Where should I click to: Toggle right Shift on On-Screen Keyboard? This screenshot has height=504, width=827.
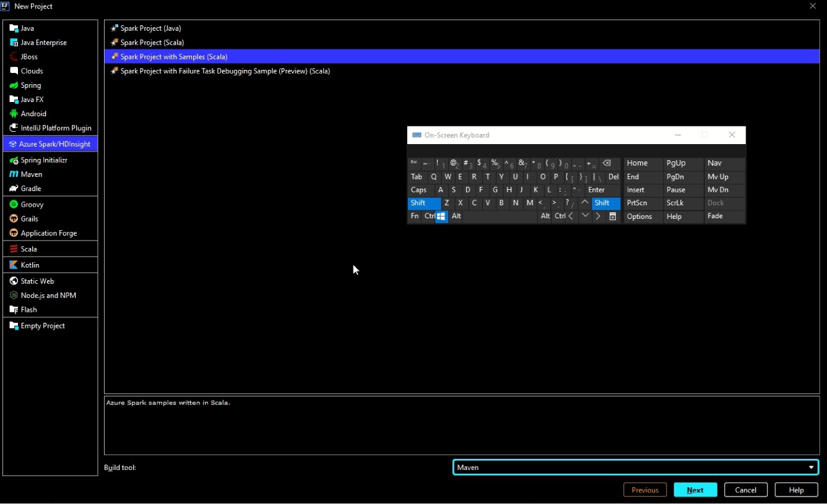pyautogui.click(x=606, y=203)
